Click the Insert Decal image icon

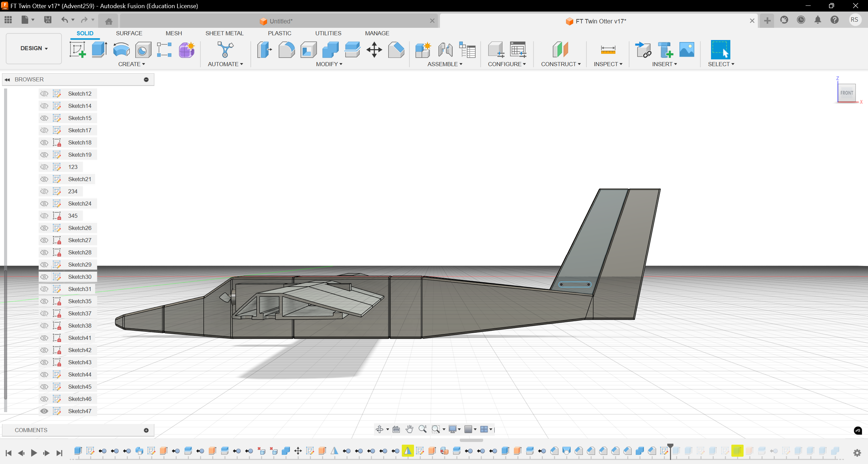pos(687,50)
